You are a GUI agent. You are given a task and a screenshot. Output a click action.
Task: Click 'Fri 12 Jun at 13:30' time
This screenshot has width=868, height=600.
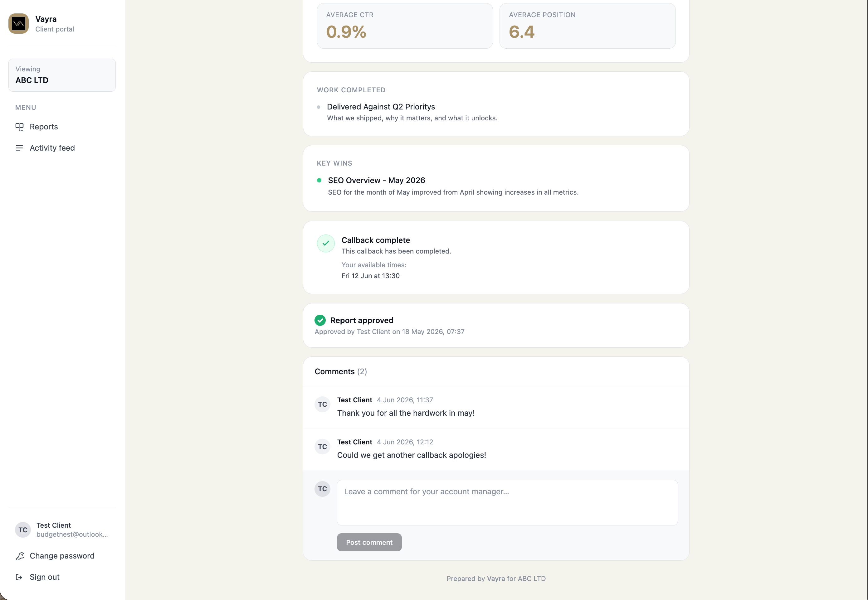point(370,276)
